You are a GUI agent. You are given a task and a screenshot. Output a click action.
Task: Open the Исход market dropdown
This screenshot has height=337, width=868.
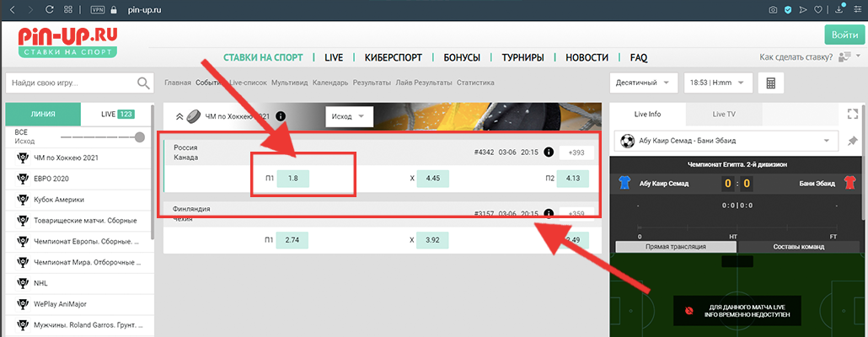pyautogui.click(x=349, y=117)
